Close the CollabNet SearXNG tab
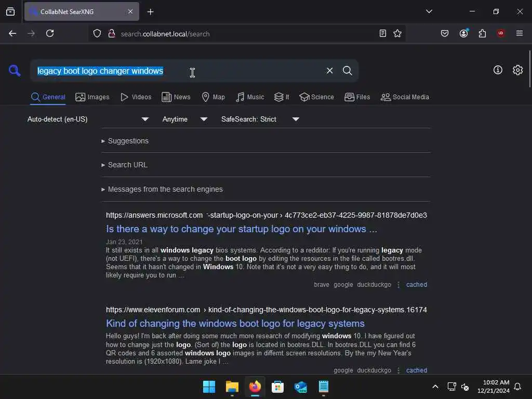This screenshot has width=532, height=399. (x=130, y=11)
